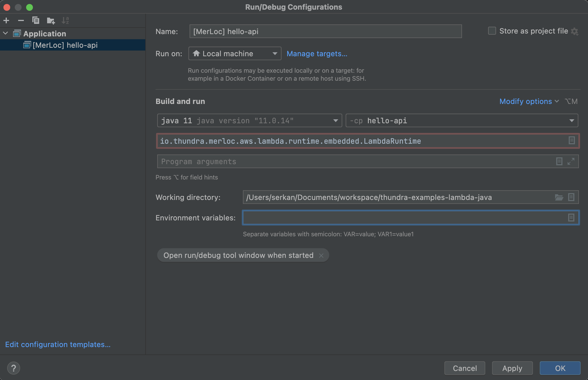Image resolution: width=588 pixels, height=380 pixels.
Task: Expand the Program arguments field
Action: pos(571,161)
